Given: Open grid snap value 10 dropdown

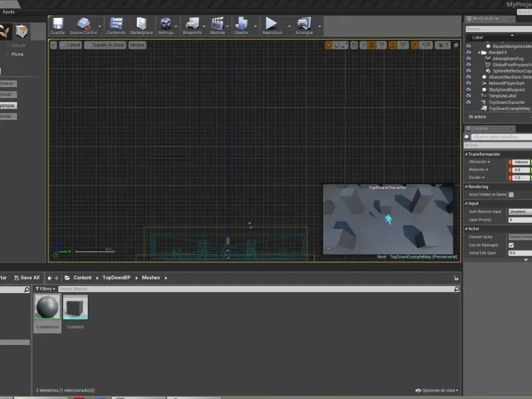Looking at the screenshot, I should coord(382,45).
